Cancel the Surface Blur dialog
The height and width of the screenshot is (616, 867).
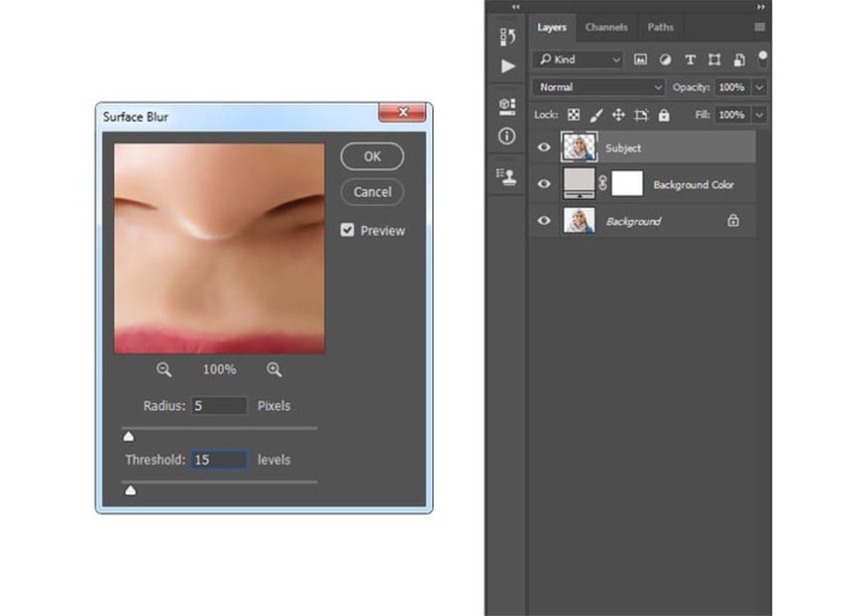coord(373,192)
